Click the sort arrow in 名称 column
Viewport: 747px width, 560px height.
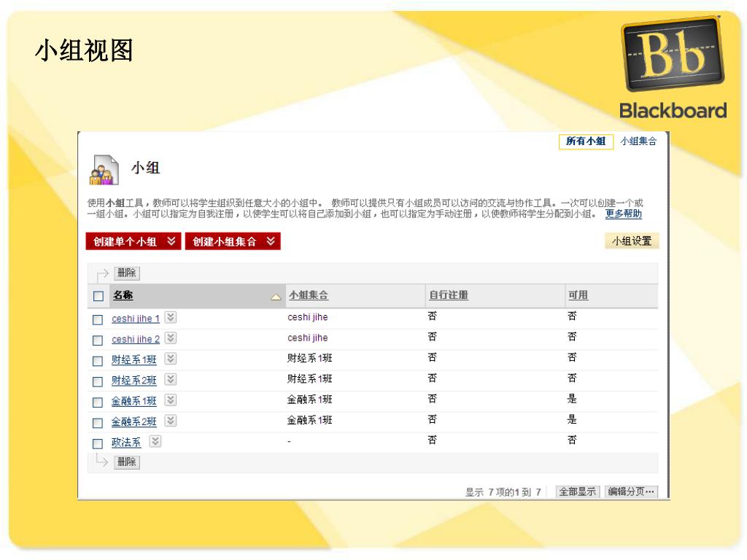[x=276, y=297]
